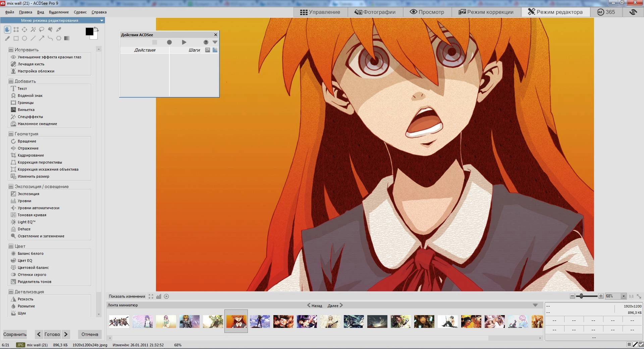Switch to Режим коррекции tab
Image resolution: width=644 pixels, height=349 pixels.
coord(486,12)
